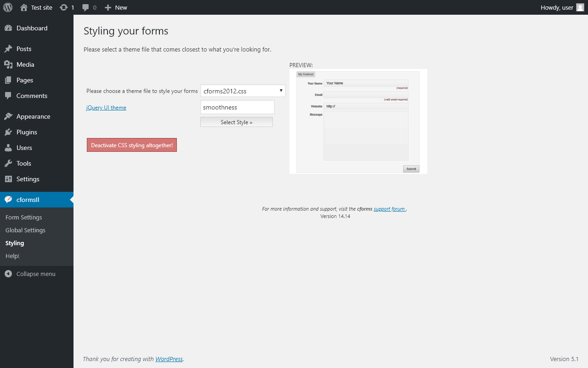Open the Users menu
Image resolution: width=588 pixels, height=368 pixels.
[37, 148]
